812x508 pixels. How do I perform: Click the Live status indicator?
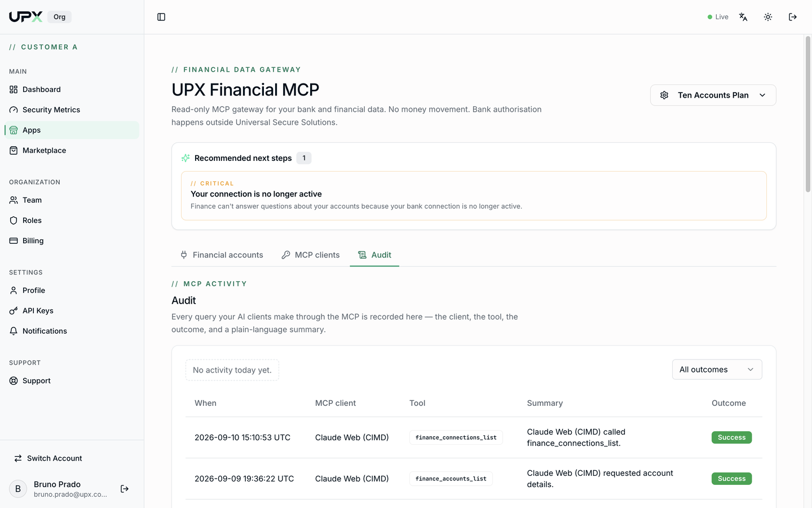tap(718, 17)
